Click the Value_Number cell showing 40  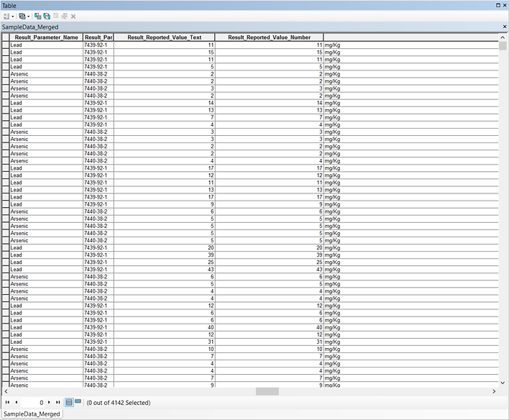click(269, 327)
